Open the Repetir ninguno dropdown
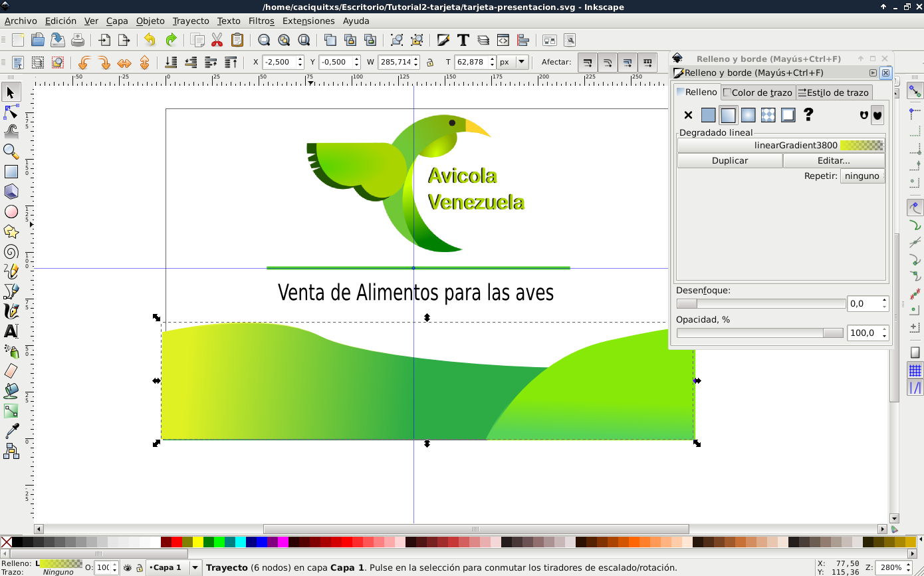 click(x=862, y=176)
